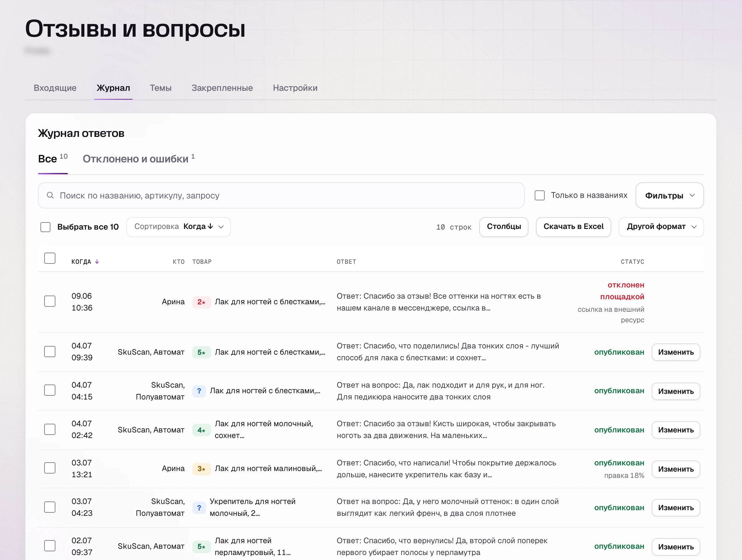Click 'Скачать в Excel' button
742x560 pixels.
(x=574, y=227)
